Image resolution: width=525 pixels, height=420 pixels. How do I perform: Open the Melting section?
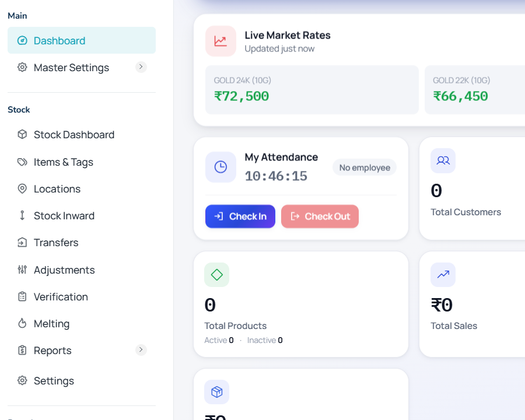click(81, 324)
